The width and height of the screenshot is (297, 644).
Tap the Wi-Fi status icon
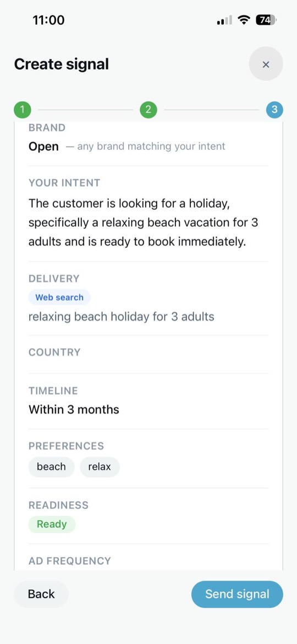click(245, 20)
